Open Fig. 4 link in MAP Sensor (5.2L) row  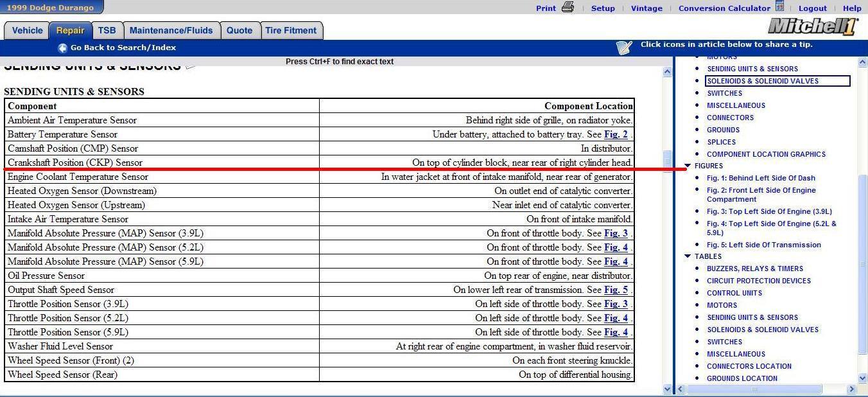click(616, 247)
